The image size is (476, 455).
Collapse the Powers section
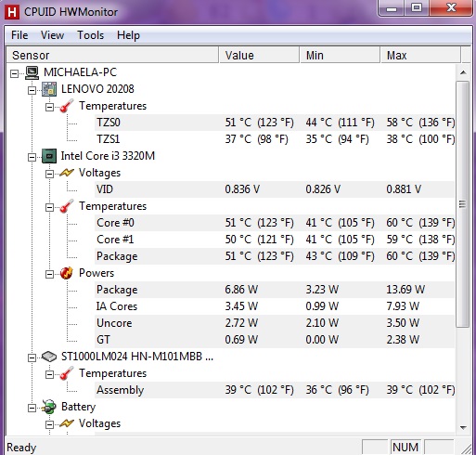click(x=49, y=274)
